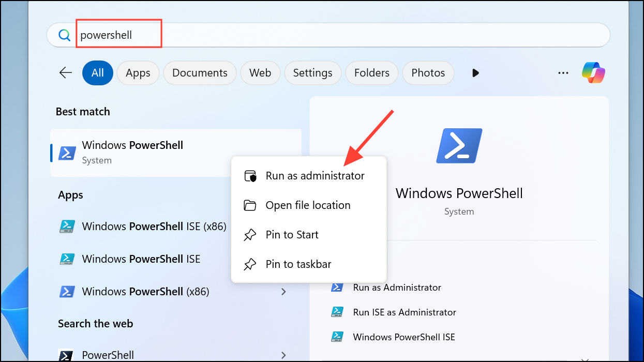Viewport: 644px width, 362px height.
Task: Expand Windows PowerShell (x86) with its chevron
Action: [x=283, y=291]
